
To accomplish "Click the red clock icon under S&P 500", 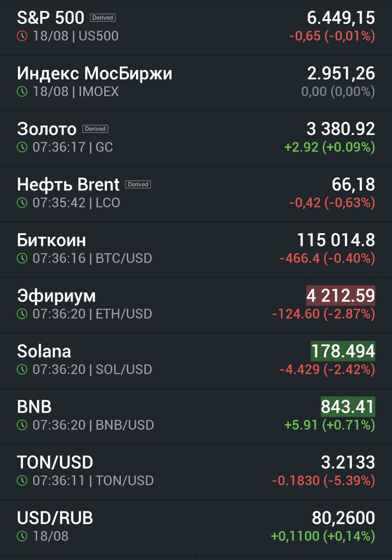I will click(x=22, y=36).
